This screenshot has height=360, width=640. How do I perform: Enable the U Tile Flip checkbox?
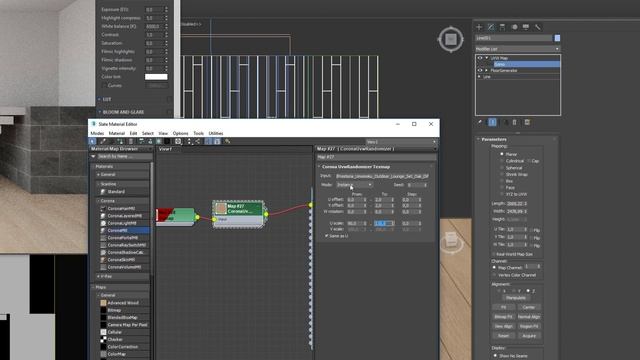[x=530, y=230]
